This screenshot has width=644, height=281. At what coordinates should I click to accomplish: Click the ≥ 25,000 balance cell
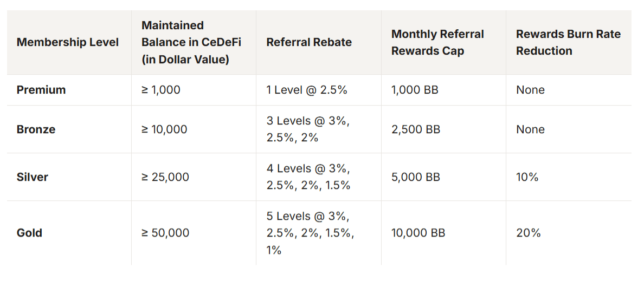(165, 177)
